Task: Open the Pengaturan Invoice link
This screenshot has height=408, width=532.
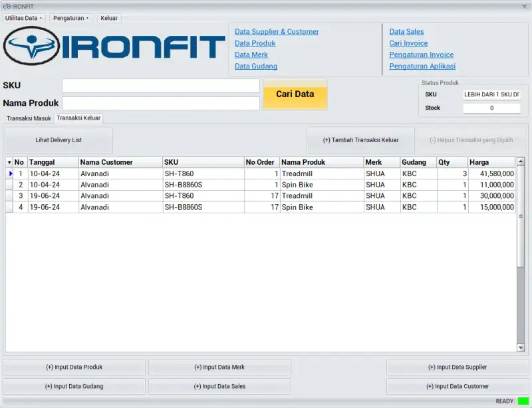Action: click(422, 54)
